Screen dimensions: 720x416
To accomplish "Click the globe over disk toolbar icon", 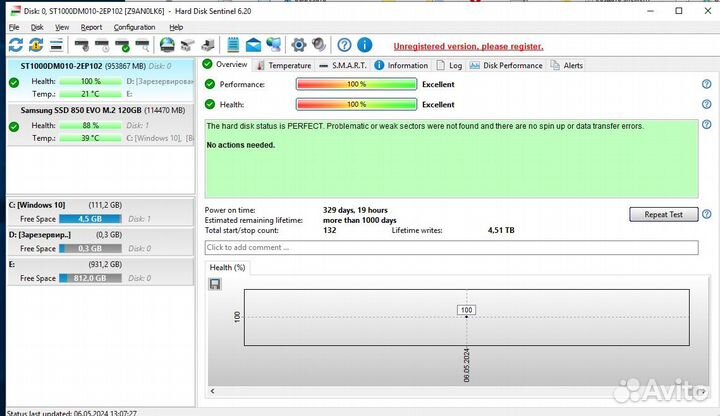I will (167, 45).
